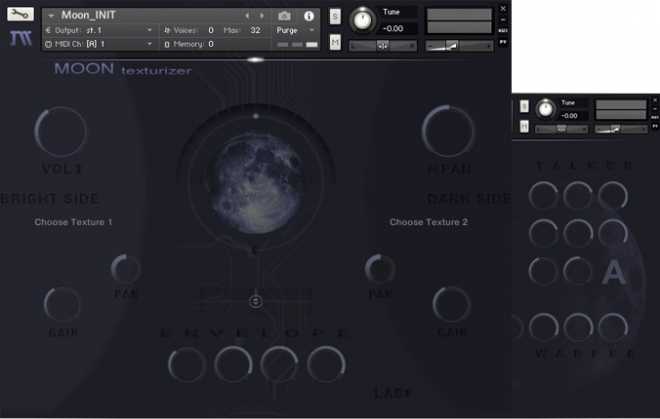Viewport: 660px width, 419px height.
Task: Click the DARK SIDE label
Action: 469,199
